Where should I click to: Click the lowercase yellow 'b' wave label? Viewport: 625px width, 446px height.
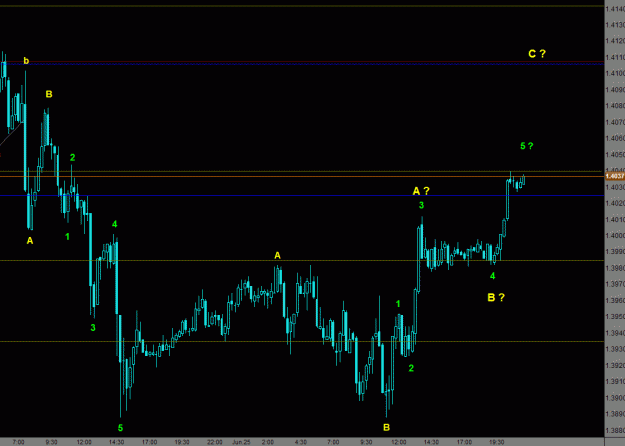point(26,61)
